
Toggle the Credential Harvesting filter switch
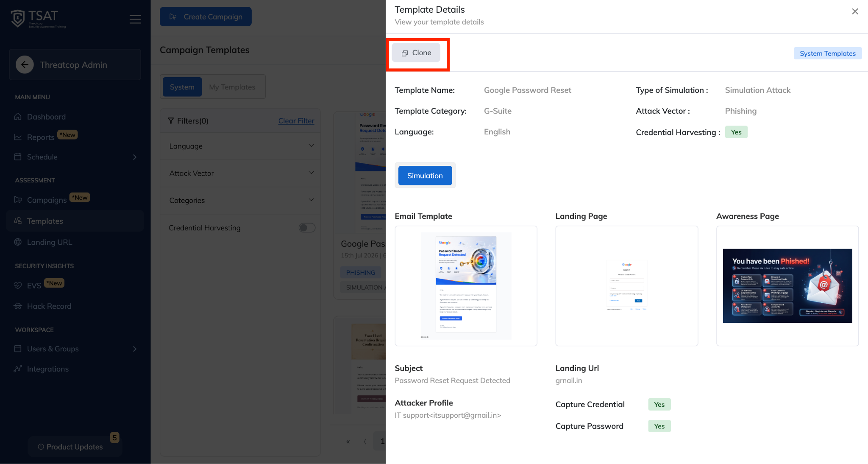point(307,228)
